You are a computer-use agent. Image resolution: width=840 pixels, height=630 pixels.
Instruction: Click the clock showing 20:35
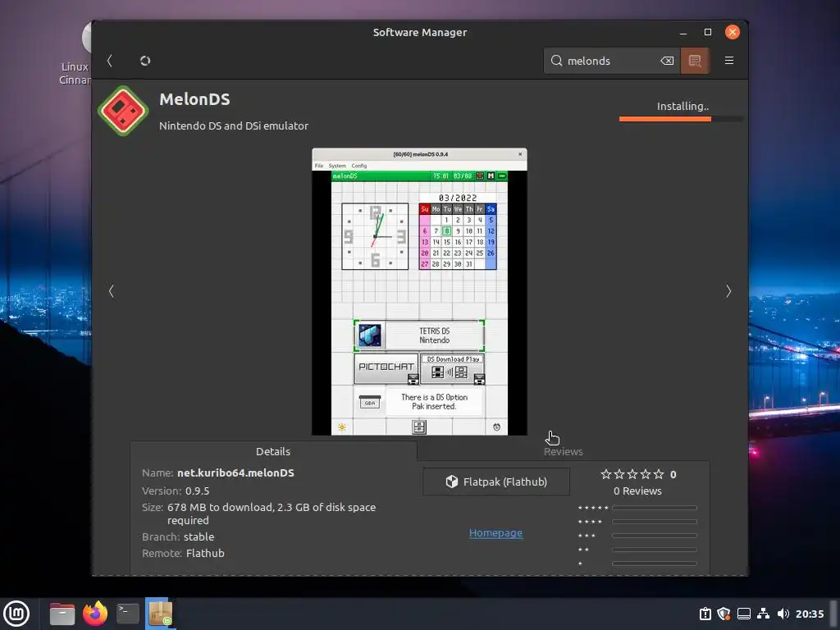click(x=810, y=614)
